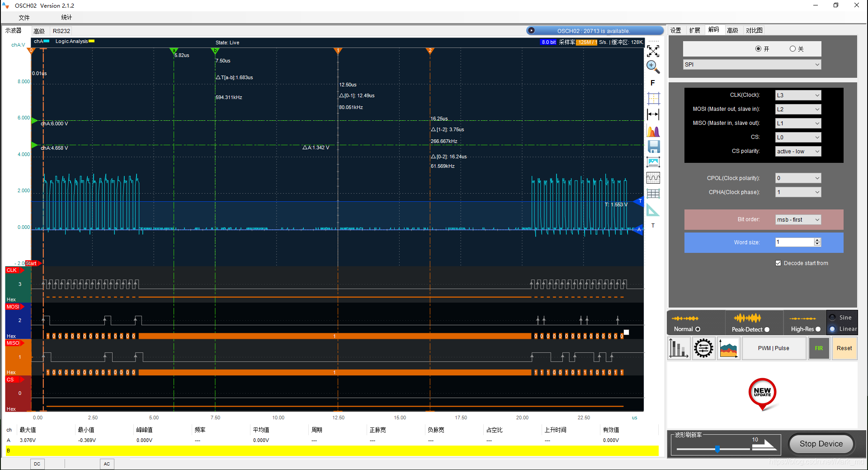Click the Normal mode waveform icon
The height and width of the screenshot is (470, 868).
685,318
